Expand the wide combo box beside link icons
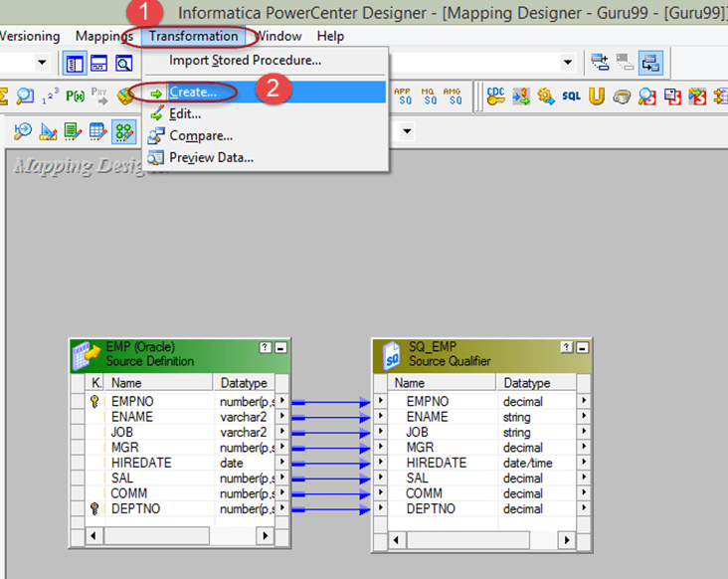This screenshot has height=579, width=728. [567, 63]
